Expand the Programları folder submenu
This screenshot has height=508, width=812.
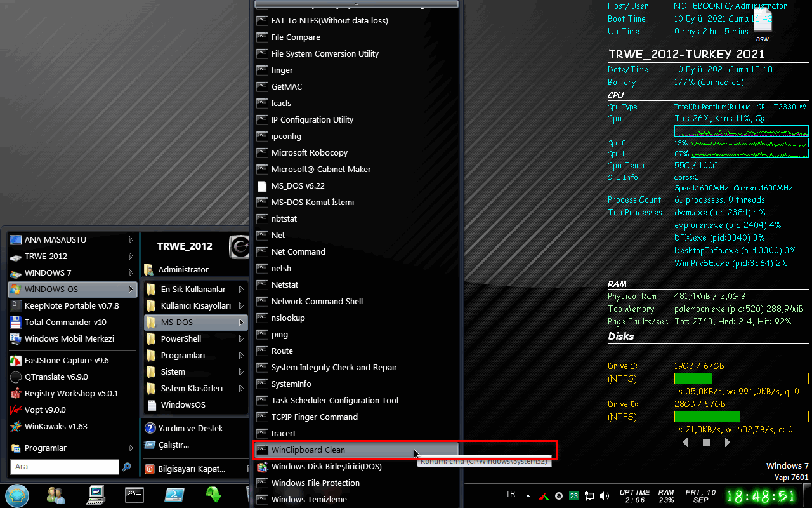tap(195, 355)
